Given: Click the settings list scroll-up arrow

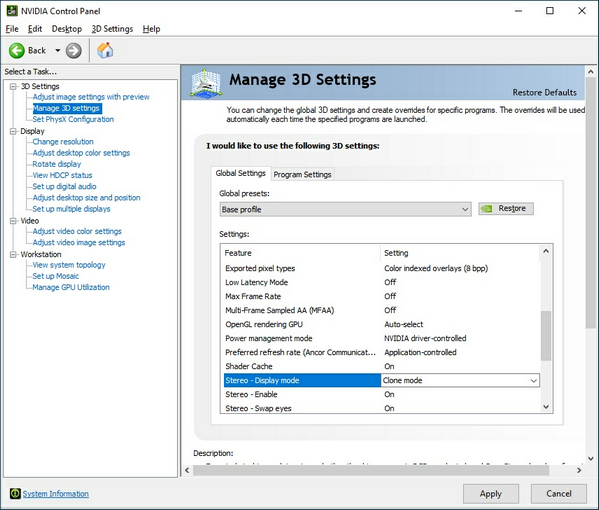Looking at the screenshot, I should (546, 251).
